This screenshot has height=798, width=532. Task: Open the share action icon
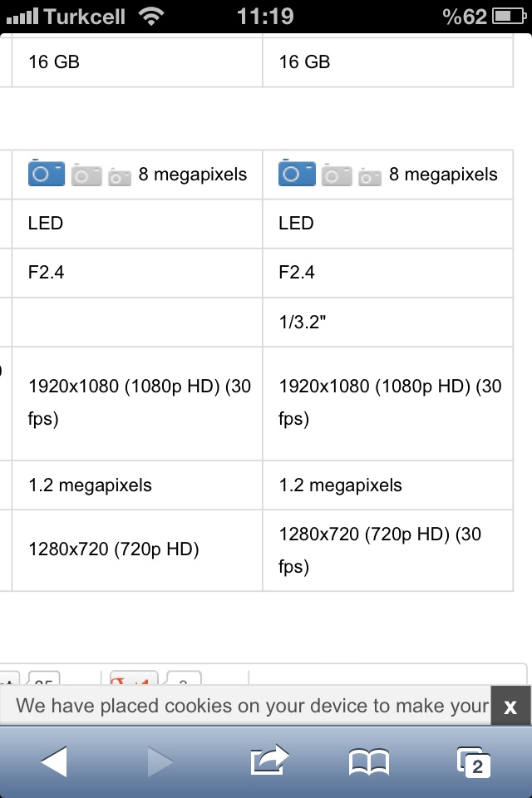click(x=269, y=761)
